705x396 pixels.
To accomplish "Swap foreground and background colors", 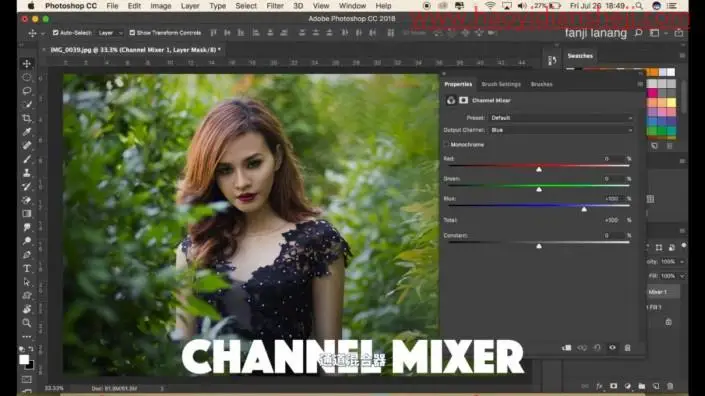I will pos(31,349).
